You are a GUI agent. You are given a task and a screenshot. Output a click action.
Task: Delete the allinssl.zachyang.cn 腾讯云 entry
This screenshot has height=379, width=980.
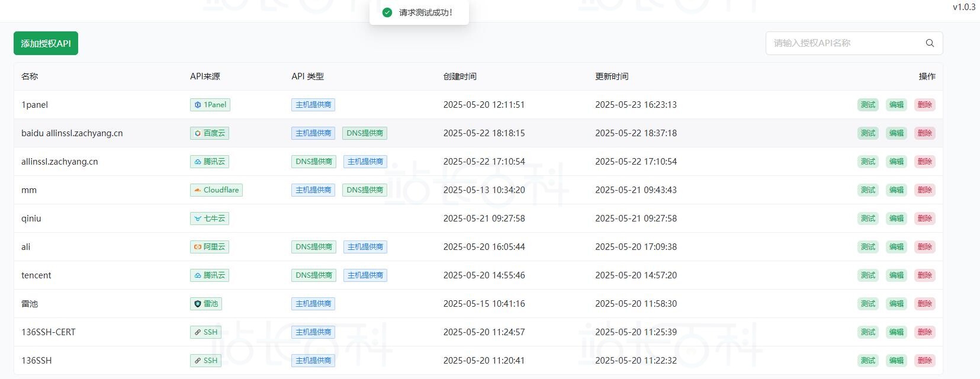(925, 162)
